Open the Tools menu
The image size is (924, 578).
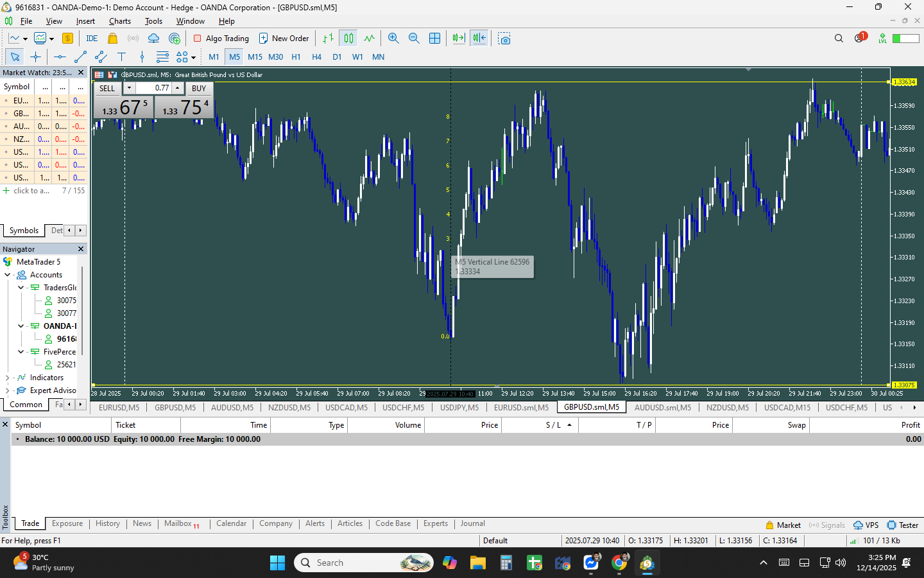153,21
